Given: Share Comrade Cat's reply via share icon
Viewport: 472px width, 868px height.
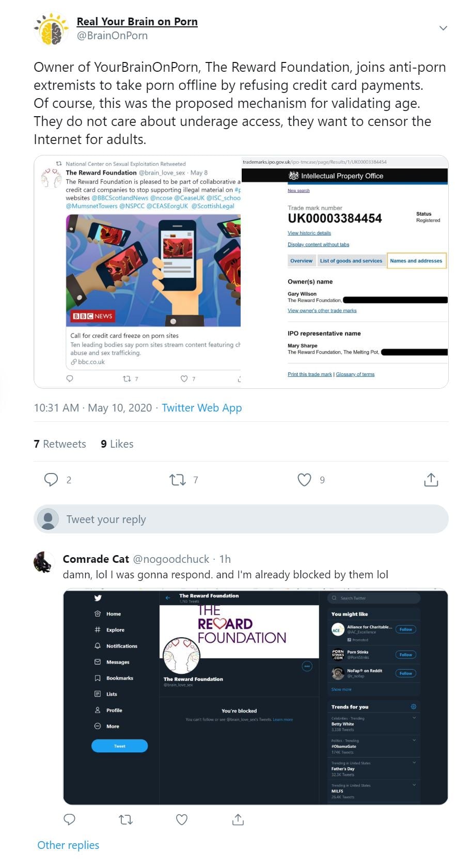Looking at the screenshot, I should pos(238,819).
